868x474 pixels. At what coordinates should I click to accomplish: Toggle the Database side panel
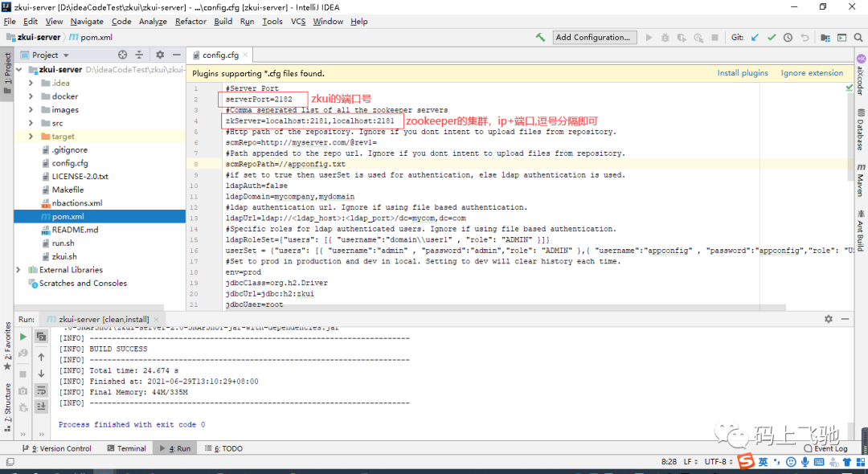pyautogui.click(x=861, y=130)
